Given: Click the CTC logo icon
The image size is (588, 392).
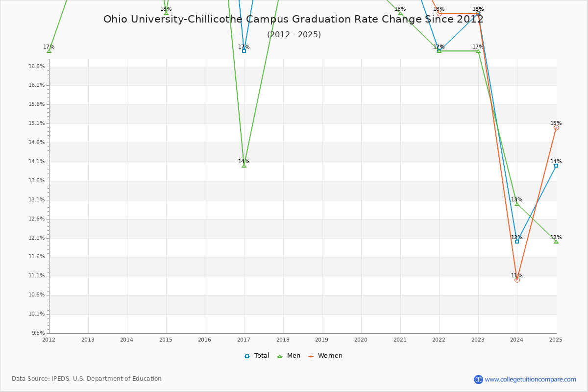Looking at the screenshot, I should [478, 379].
